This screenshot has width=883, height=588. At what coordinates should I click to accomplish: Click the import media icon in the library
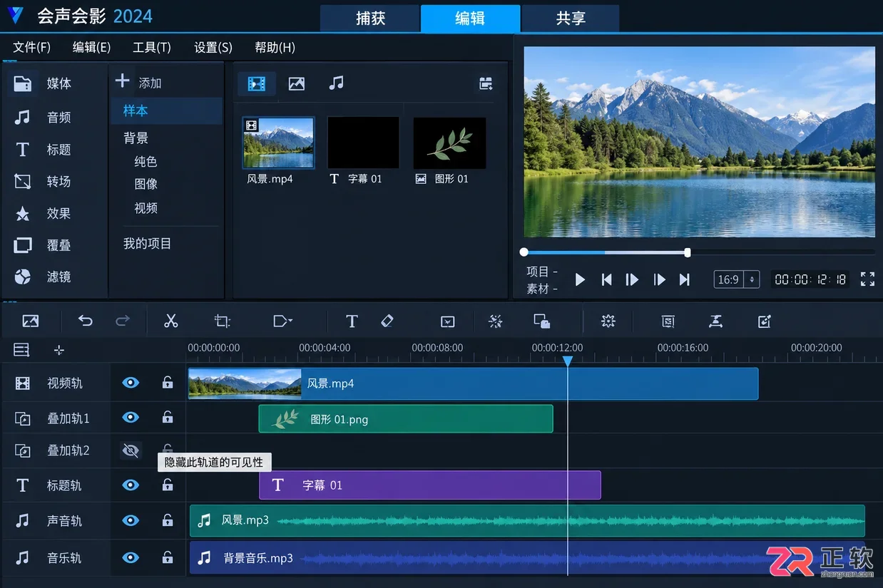(486, 84)
